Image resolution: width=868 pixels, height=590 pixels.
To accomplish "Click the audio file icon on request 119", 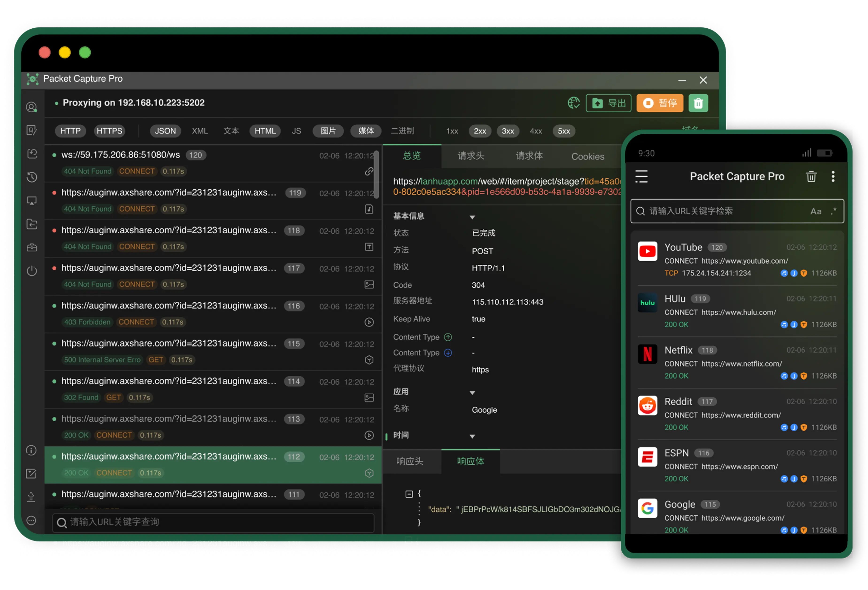I will [x=369, y=209].
